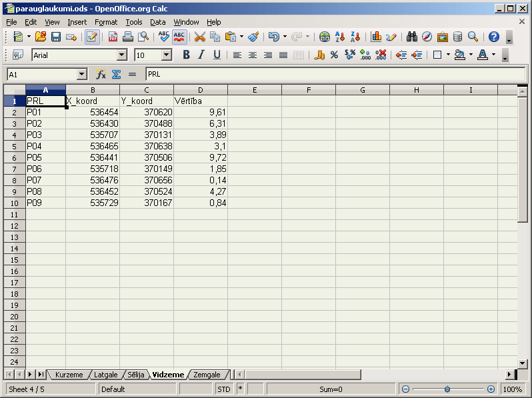The height and width of the screenshot is (398, 532).
Task: Open the Font Size dropdown
Action: pyautogui.click(x=166, y=55)
